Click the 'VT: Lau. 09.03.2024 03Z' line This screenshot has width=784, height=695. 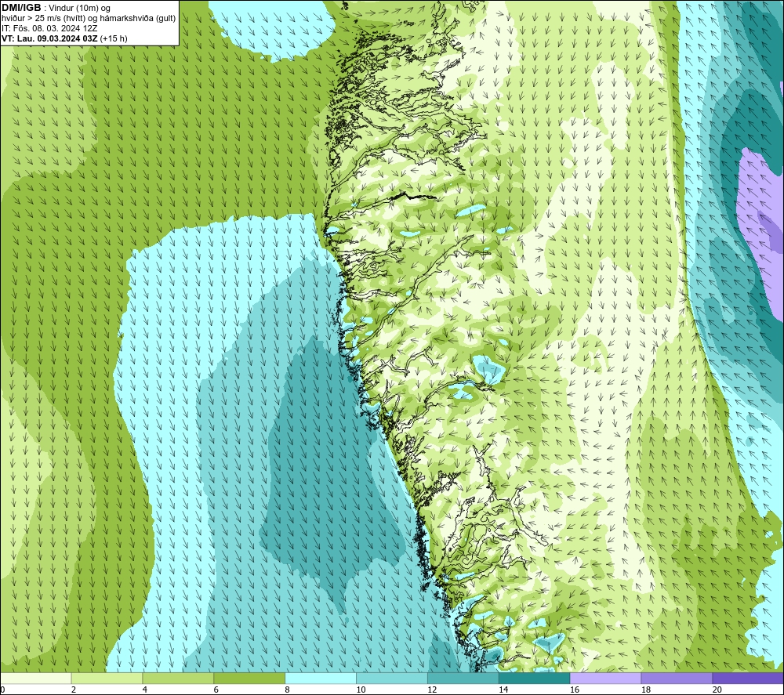(x=49, y=38)
